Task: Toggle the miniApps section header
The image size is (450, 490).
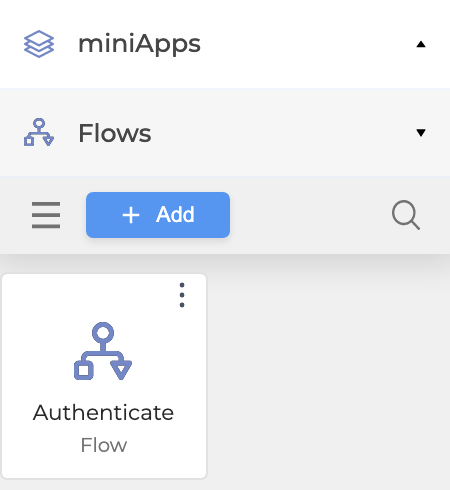Action: (x=225, y=44)
